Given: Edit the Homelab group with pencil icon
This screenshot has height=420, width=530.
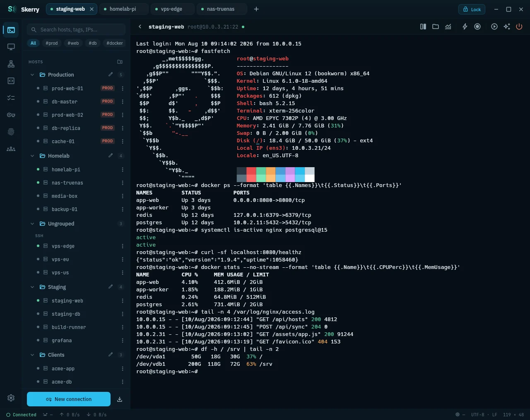Looking at the screenshot, I should point(111,156).
